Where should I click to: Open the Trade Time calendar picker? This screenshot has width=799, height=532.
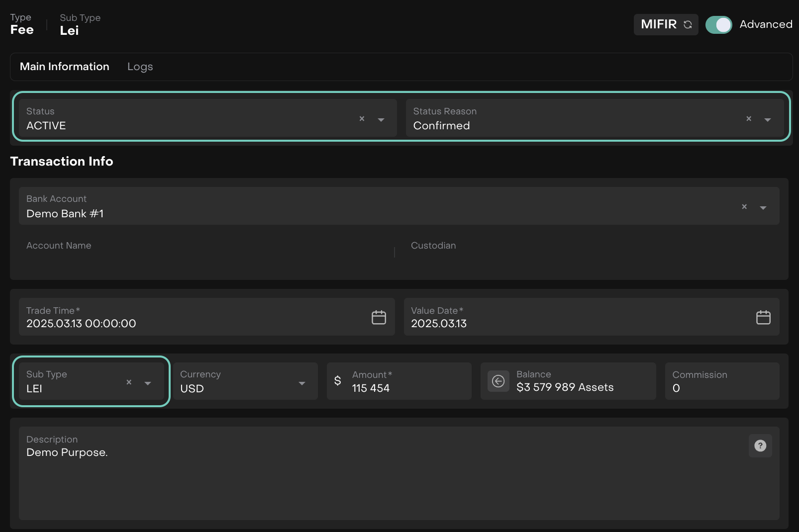(379, 317)
